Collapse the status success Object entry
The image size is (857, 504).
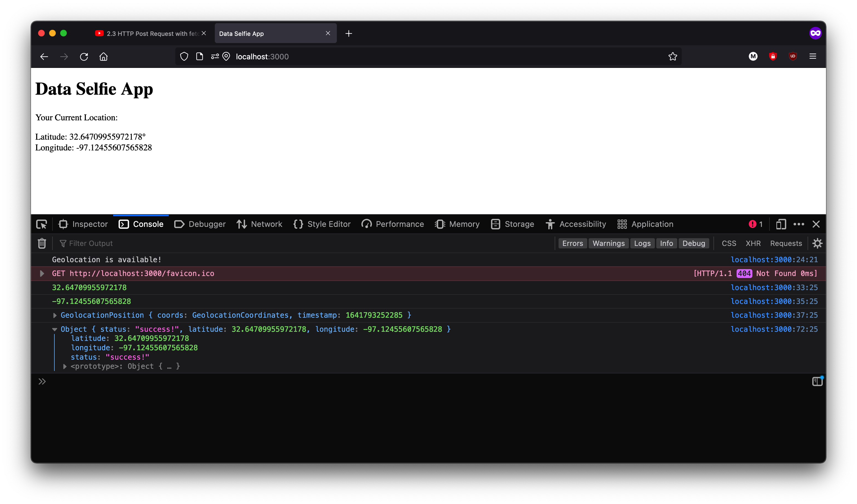click(x=55, y=329)
